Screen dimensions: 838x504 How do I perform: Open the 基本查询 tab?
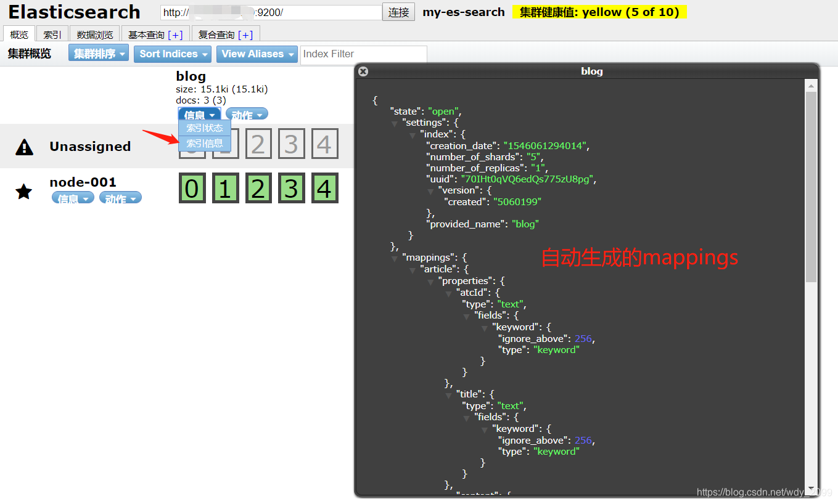tap(155, 35)
